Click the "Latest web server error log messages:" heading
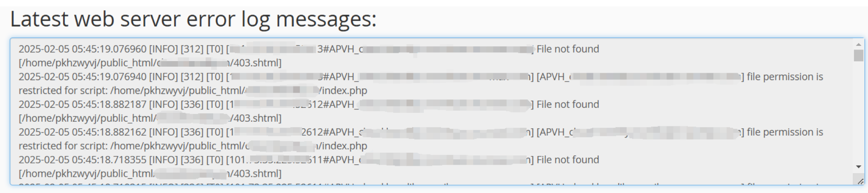868x193 pixels. (193, 19)
